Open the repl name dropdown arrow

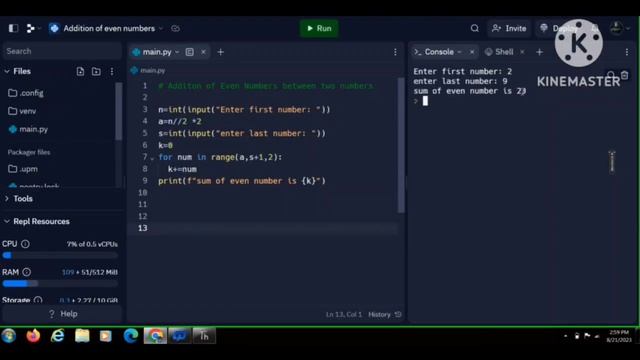click(161, 29)
